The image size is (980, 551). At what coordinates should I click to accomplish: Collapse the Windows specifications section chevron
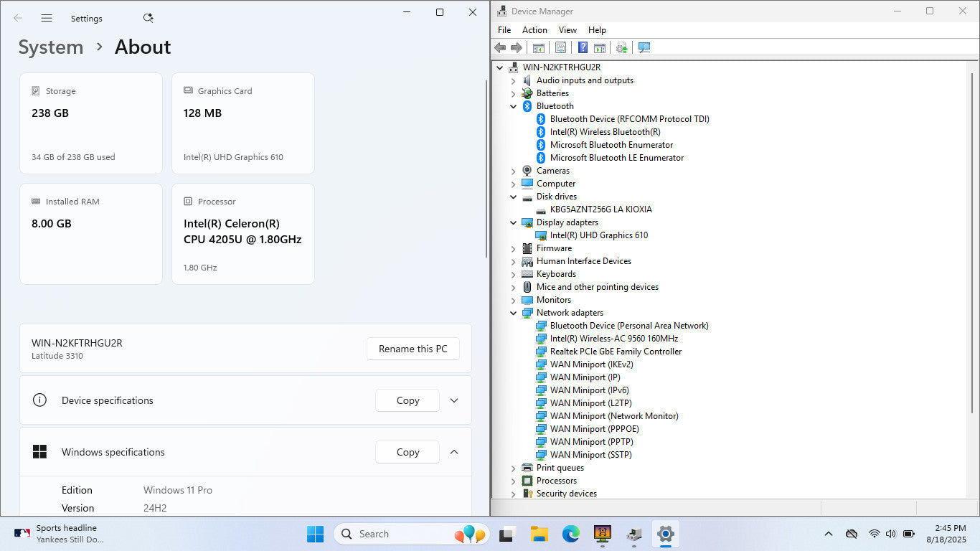pyautogui.click(x=453, y=452)
